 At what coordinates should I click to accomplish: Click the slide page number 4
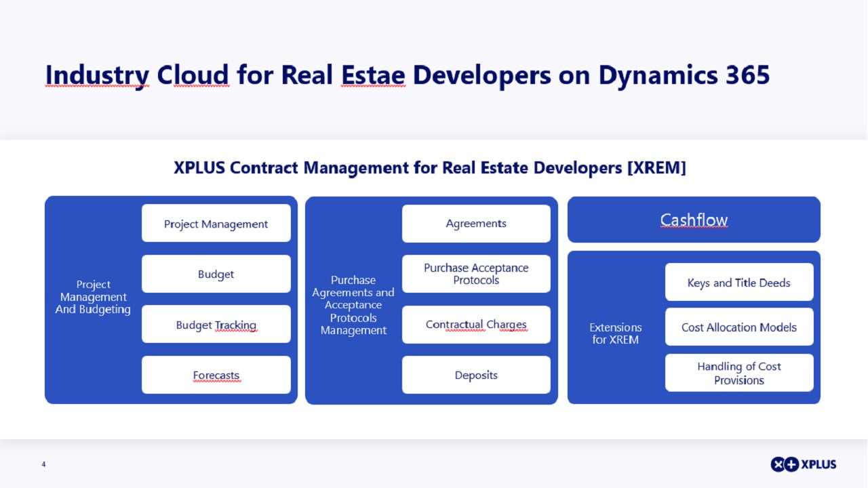[43, 464]
